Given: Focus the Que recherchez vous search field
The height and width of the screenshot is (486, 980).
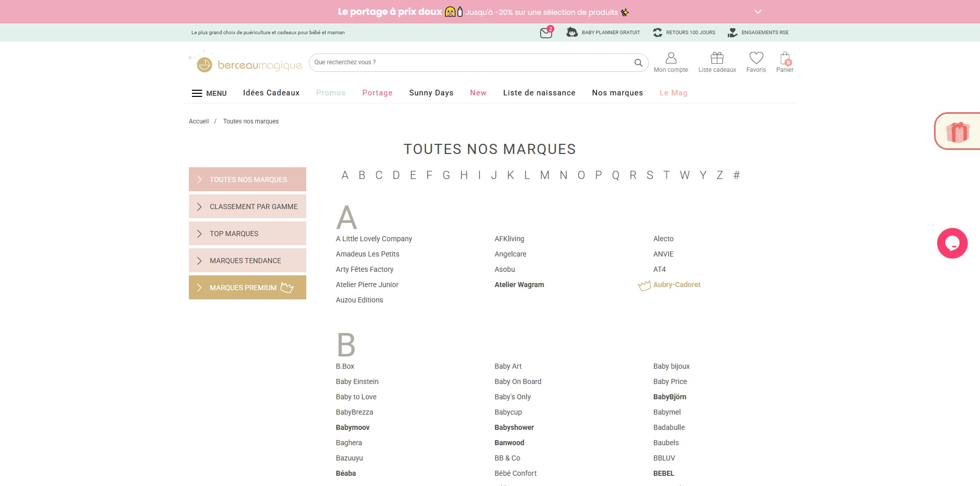Looking at the screenshot, I should coord(472,63).
